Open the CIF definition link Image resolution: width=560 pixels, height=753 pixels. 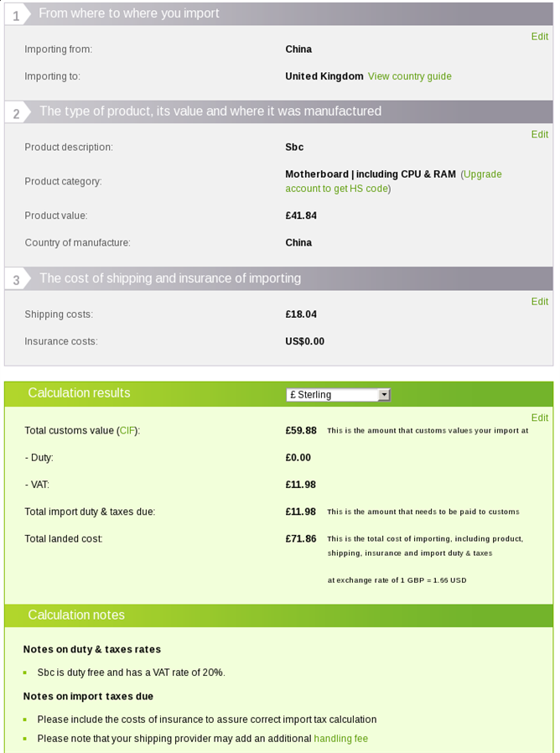click(x=127, y=431)
